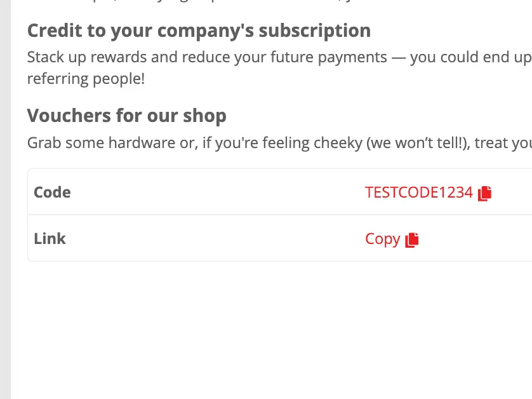Click the red TESTCODE1234 referral code
Image resolution: width=532 pixels, height=399 pixels.
[418, 193]
